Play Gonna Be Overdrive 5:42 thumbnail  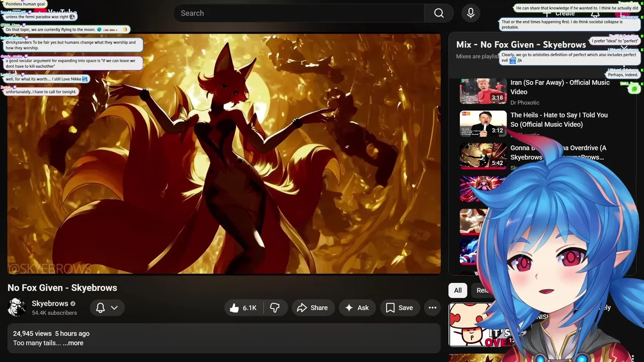point(483,156)
